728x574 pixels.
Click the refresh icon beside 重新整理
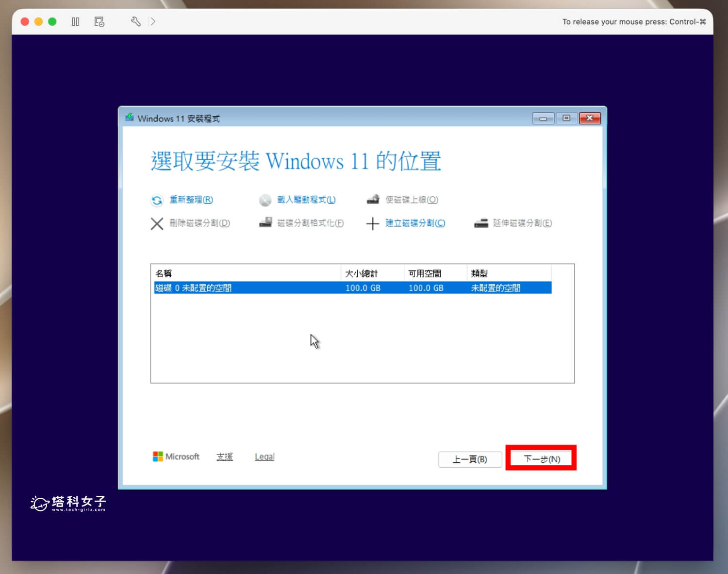point(157,200)
